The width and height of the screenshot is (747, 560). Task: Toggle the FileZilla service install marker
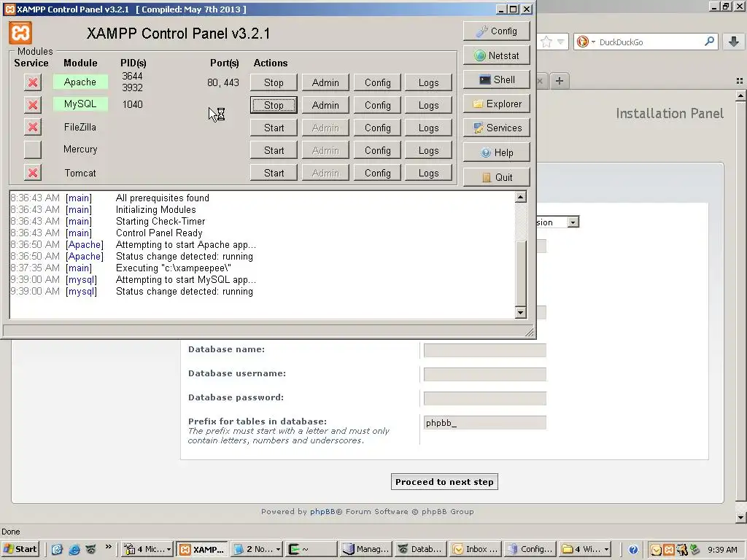33,127
